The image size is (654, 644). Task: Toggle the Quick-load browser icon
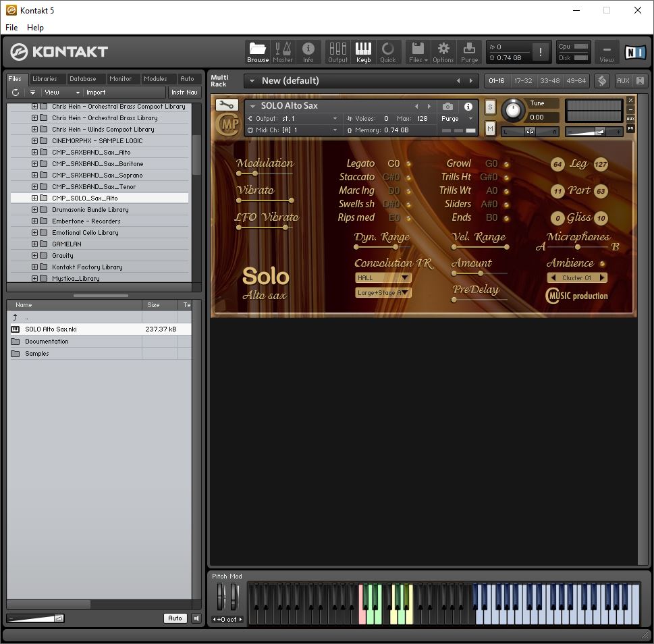click(387, 52)
